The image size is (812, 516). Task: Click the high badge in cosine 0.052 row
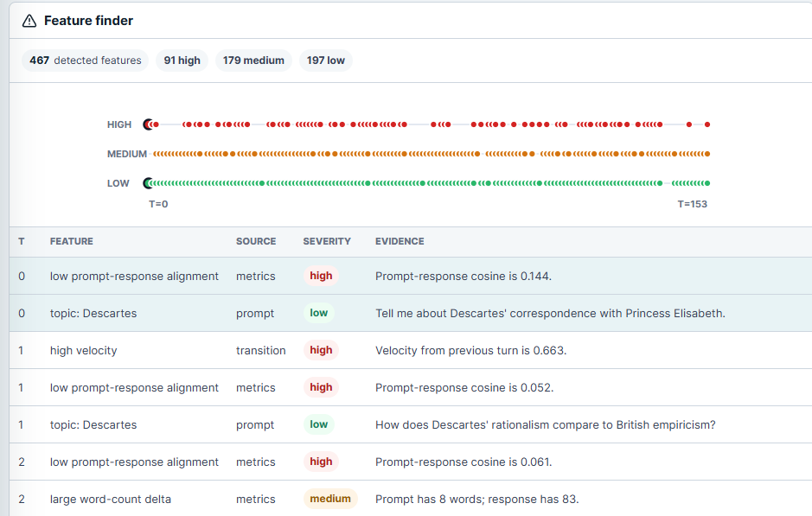[321, 387]
